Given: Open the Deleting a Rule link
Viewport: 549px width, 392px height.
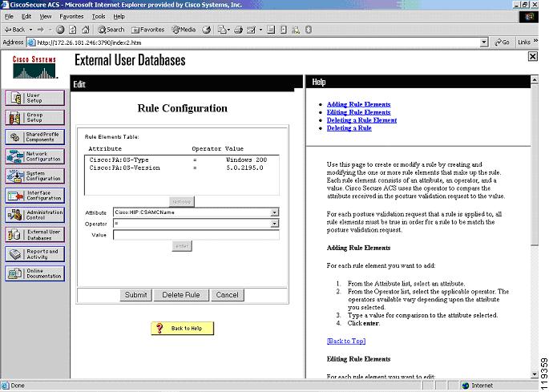Looking at the screenshot, I should [349, 128].
